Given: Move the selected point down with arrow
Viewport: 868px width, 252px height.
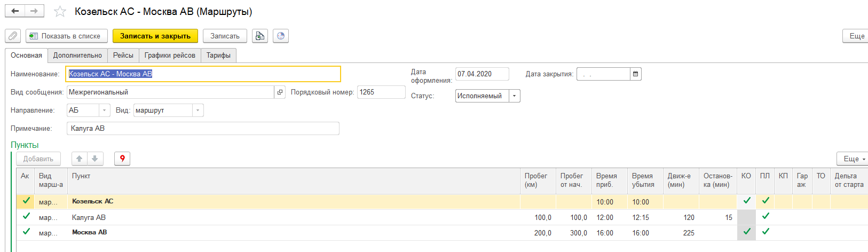Looking at the screenshot, I should coord(94,159).
